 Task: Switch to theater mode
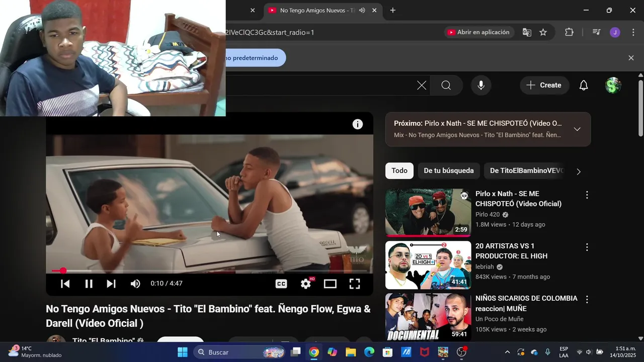[x=330, y=284]
